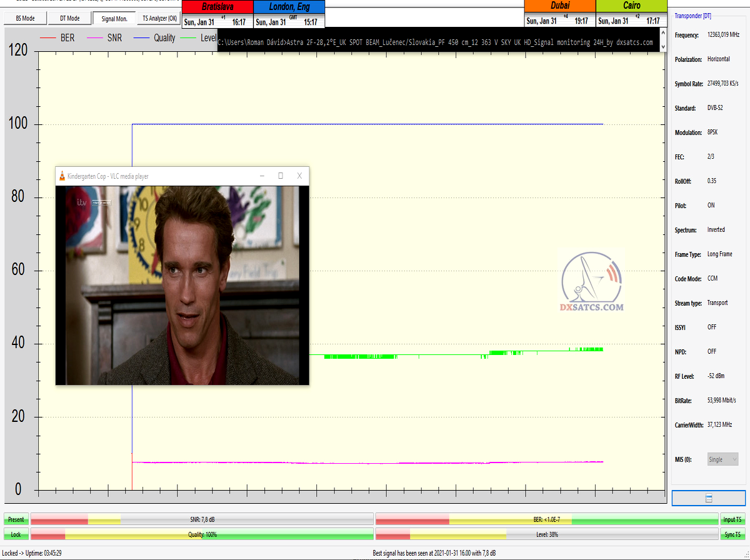750x560 pixels.
Task: Click the Input TS indicator
Action: 732,519
